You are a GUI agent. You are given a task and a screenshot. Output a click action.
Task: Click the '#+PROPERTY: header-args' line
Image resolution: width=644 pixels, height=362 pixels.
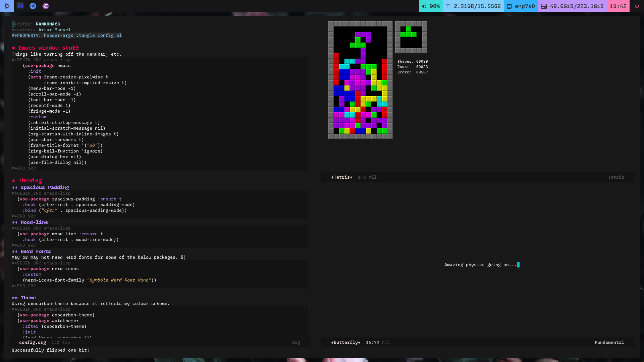point(67,36)
